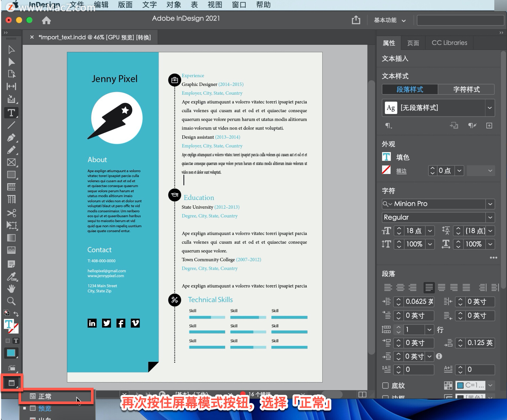This screenshot has width=507, height=420.
Task: Click the left indent 0.0625 field
Action: (418, 302)
